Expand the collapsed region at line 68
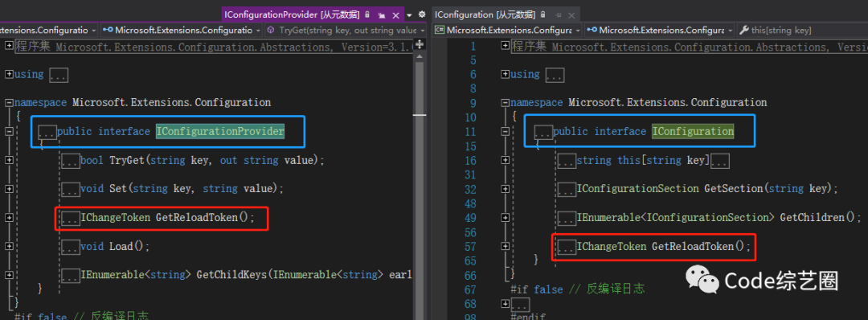The image size is (868, 320). 505,303
